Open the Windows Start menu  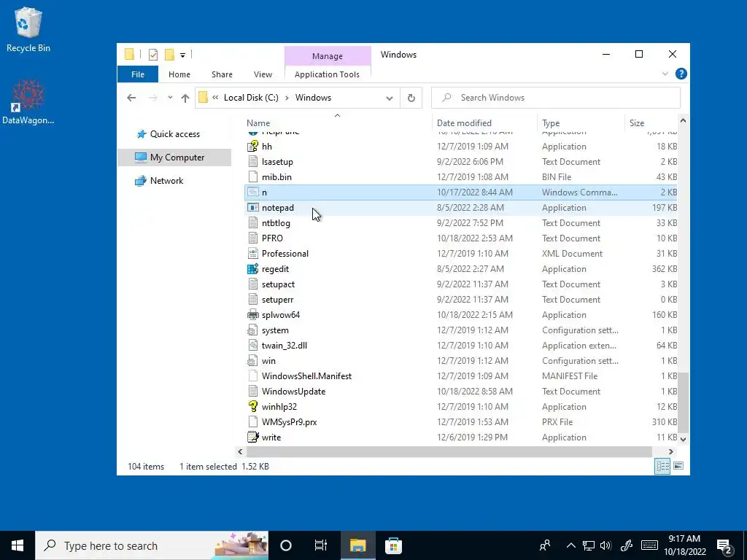point(18,545)
